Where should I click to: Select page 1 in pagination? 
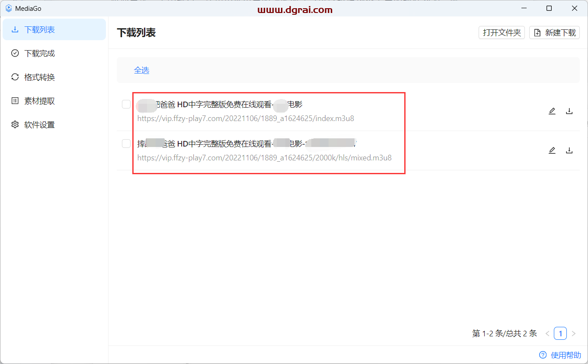point(560,333)
